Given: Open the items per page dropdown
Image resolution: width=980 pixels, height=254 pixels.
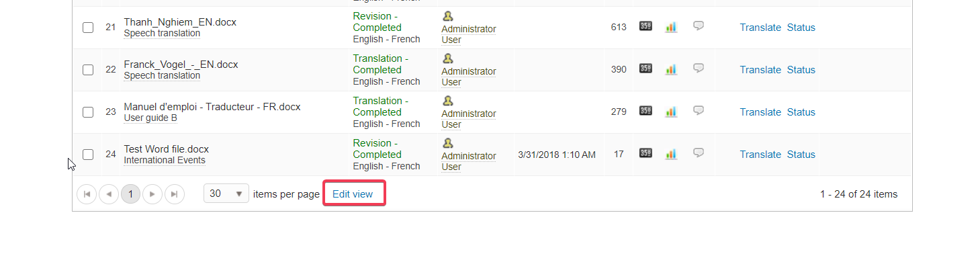Looking at the screenshot, I should 226,194.
